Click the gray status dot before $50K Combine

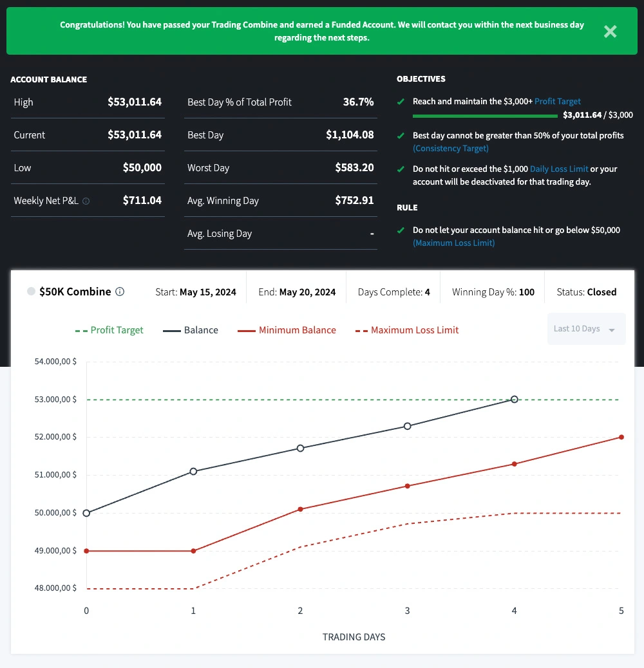coord(31,292)
